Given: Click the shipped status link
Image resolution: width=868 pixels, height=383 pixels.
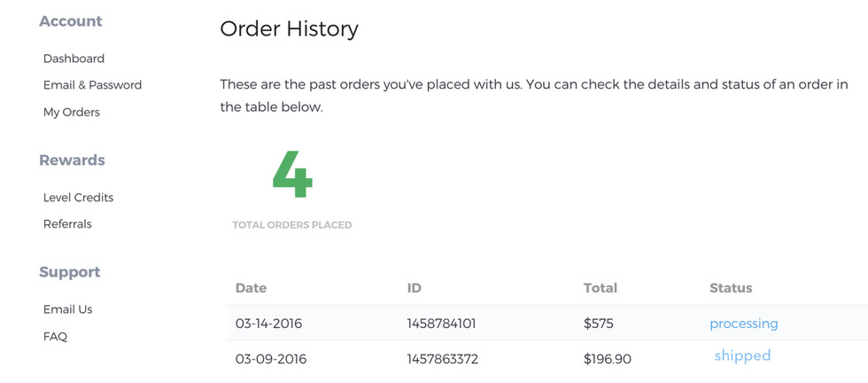Looking at the screenshot, I should tap(742, 356).
